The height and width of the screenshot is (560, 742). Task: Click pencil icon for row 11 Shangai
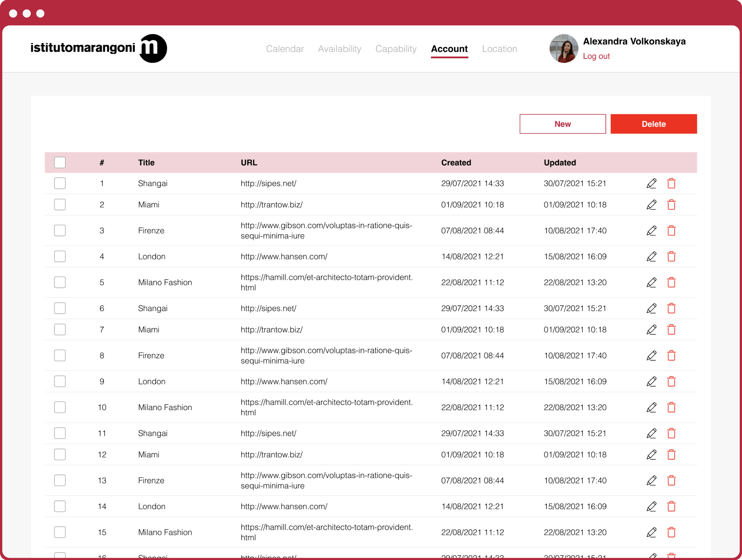click(x=651, y=433)
